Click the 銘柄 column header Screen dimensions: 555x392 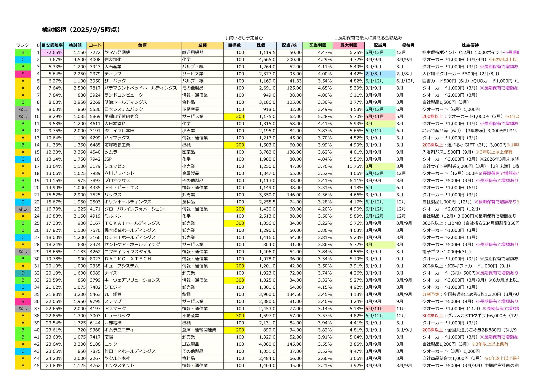click(142, 46)
